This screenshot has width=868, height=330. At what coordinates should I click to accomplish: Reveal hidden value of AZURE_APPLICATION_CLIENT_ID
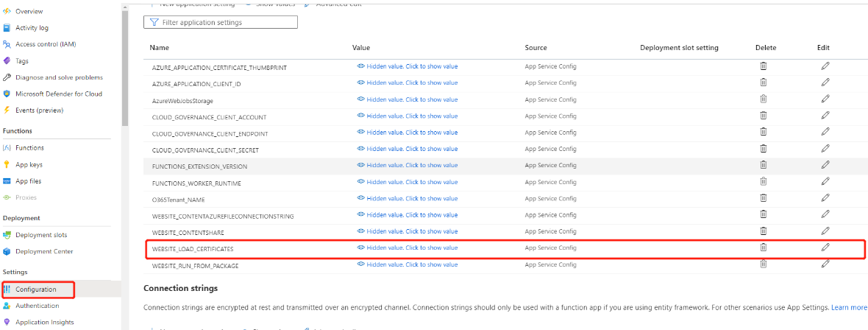click(408, 83)
